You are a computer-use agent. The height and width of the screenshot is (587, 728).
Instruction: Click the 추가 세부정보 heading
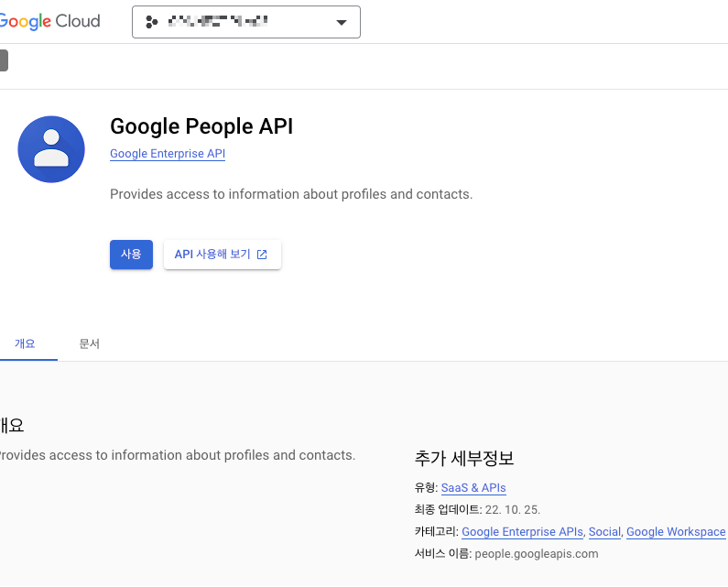tap(464, 459)
